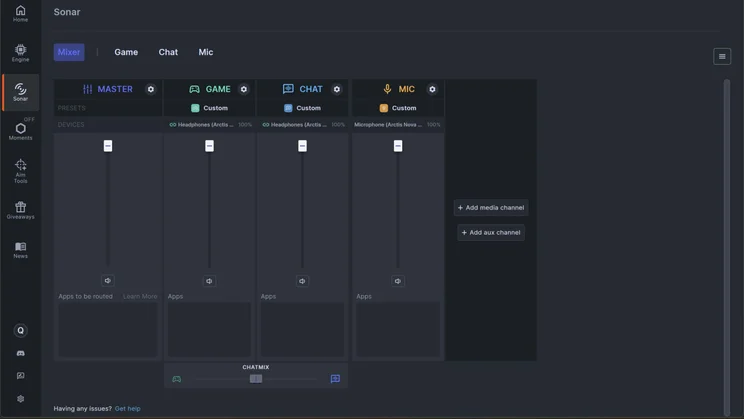Open CHAT Headphones device dropdown
Viewport: 744px width, 419px height.
click(302, 125)
